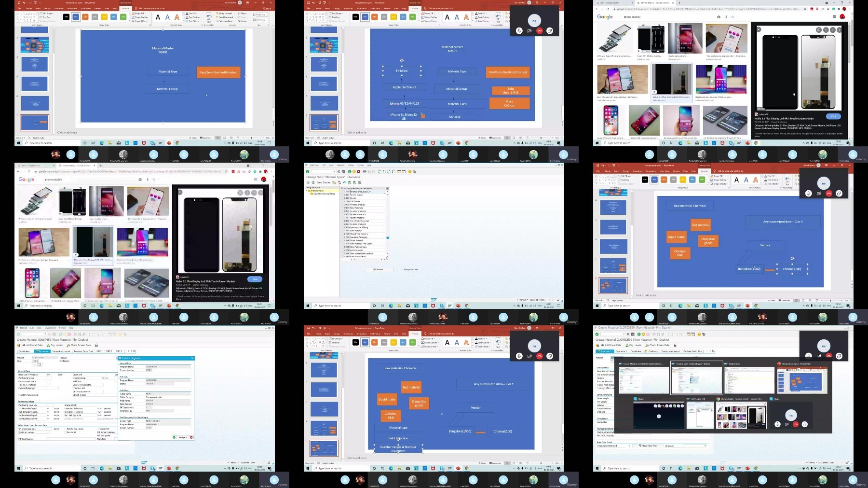
Task: Select 'Number ranges & Number Assignment' slide box
Action: (x=398, y=449)
